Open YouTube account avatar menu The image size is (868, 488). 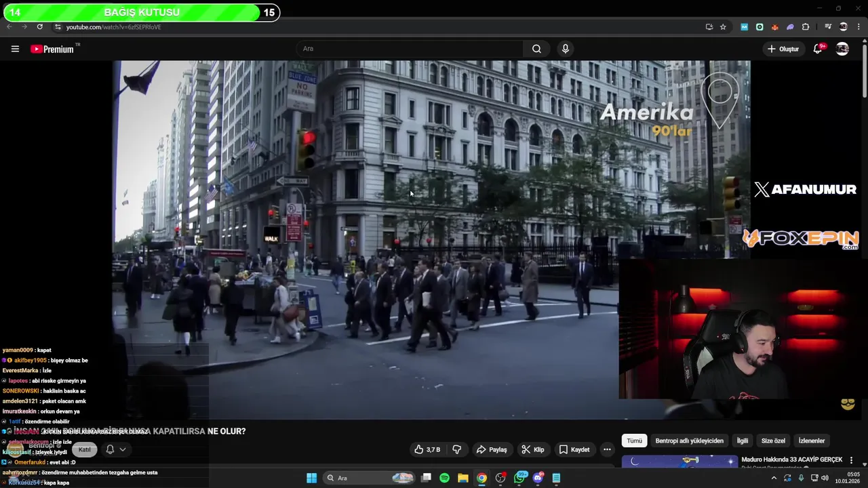pyautogui.click(x=842, y=49)
